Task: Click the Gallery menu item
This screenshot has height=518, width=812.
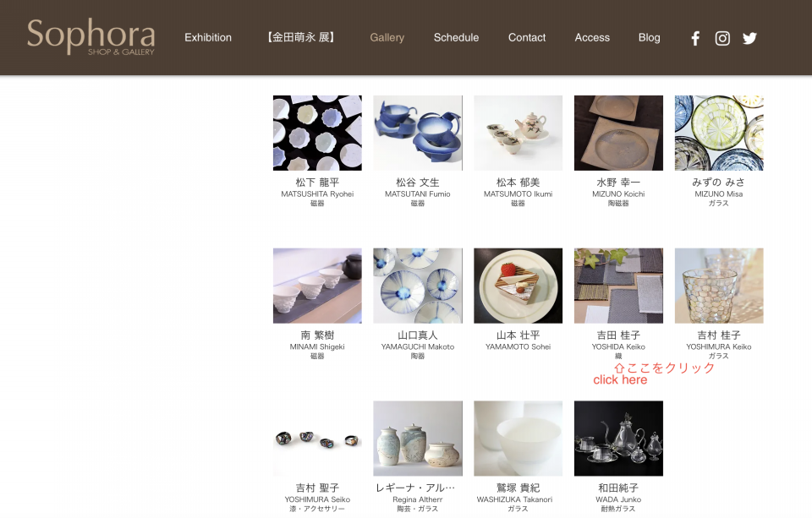Action: [387, 38]
